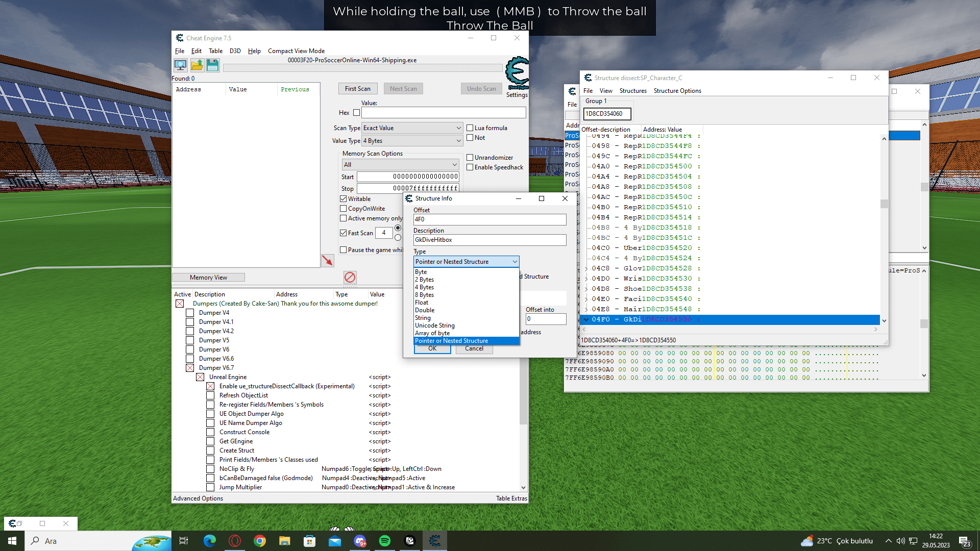Open the soccer game taskbar icon
Image resolution: width=980 pixels, height=551 pixels.
pos(410,541)
